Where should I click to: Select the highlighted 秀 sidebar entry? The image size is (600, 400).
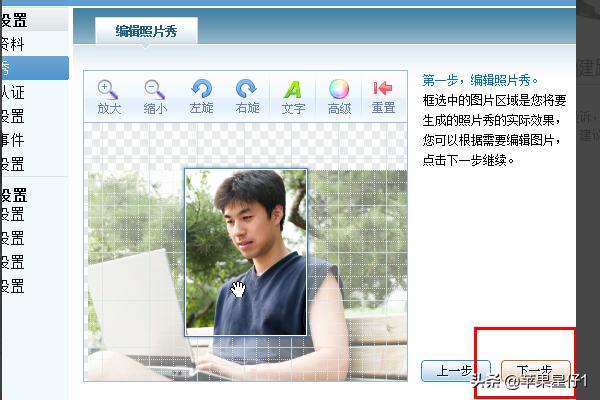pyautogui.click(x=30, y=68)
